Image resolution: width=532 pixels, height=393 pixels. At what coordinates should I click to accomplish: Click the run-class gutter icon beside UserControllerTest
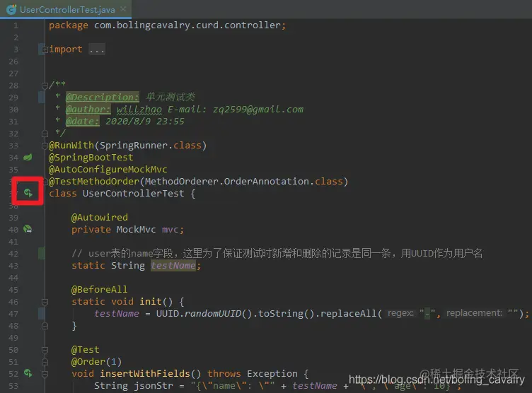point(28,193)
